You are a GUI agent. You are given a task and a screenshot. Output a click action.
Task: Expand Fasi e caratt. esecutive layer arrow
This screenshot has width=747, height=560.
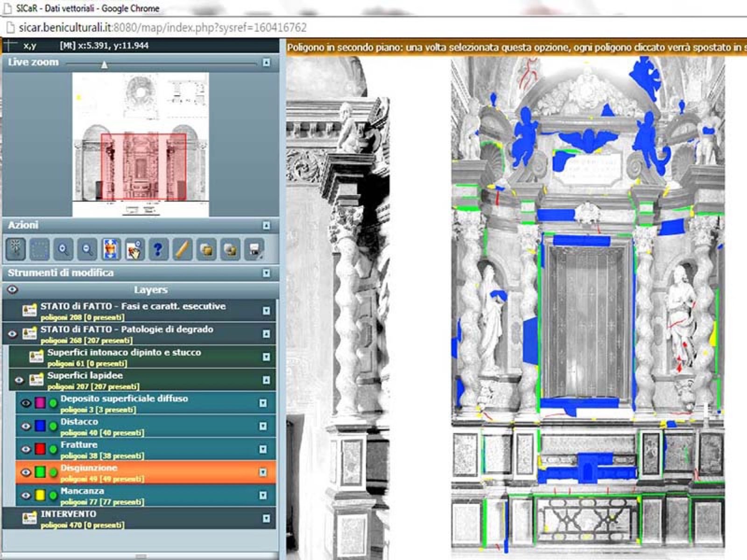[x=266, y=310]
